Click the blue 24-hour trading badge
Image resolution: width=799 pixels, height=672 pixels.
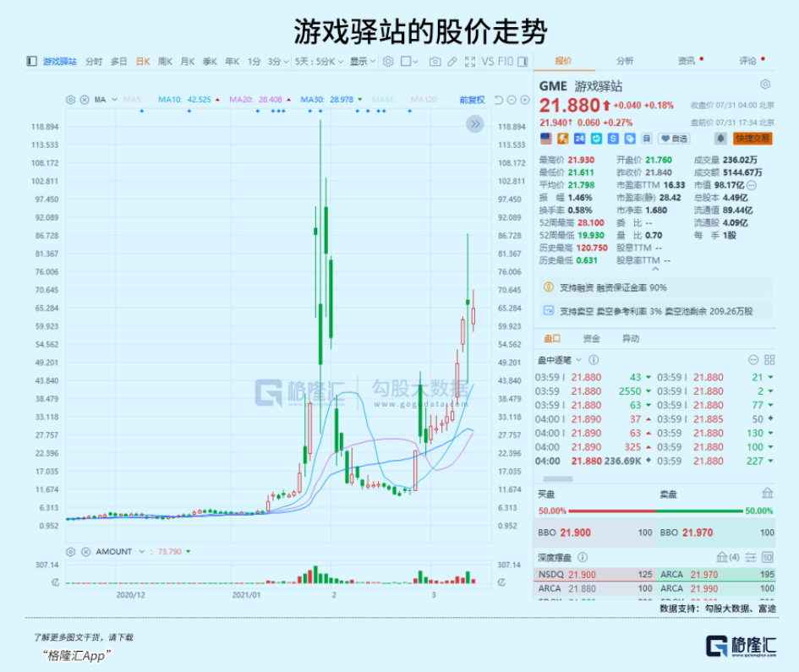coord(579,139)
